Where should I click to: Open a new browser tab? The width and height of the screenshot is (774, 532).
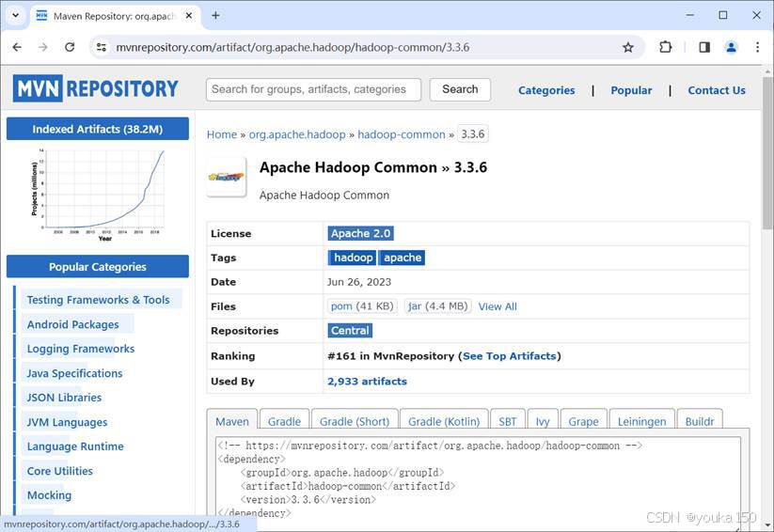click(x=215, y=16)
